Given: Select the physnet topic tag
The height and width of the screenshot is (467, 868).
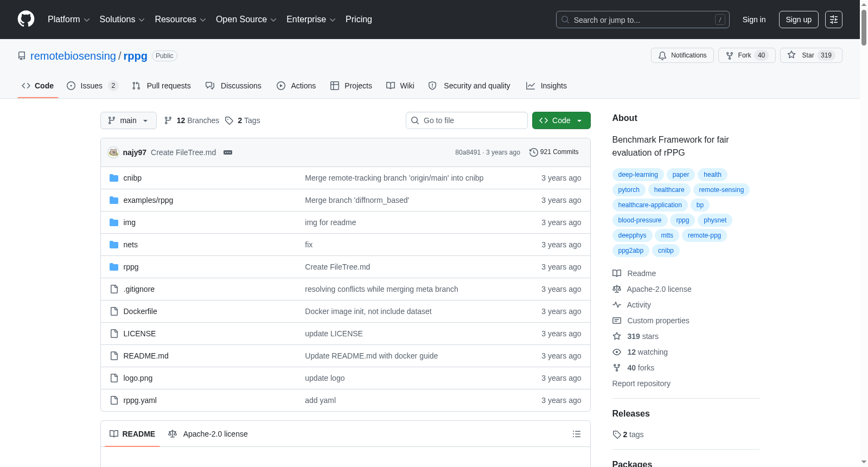Looking at the screenshot, I should [x=715, y=220].
